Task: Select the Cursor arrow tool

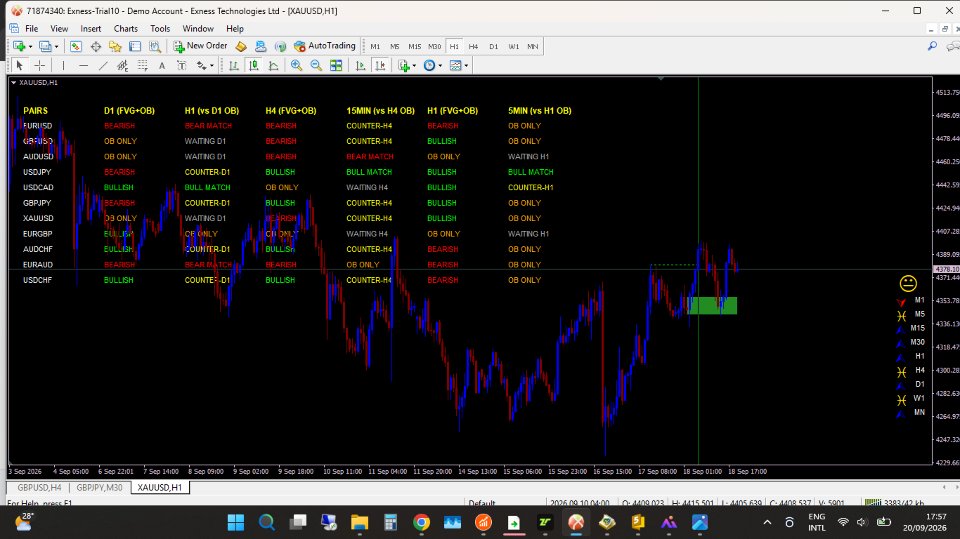Action: tap(19, 65)
